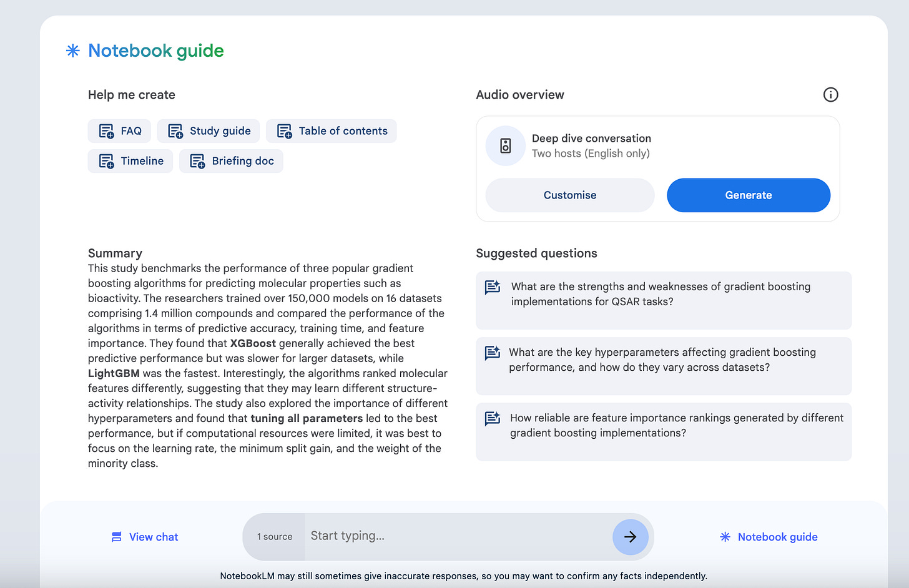Click the Briefing doc note-plus icon
The width and height of the screenshot is (909, 588).
click(x=197, y=161)
